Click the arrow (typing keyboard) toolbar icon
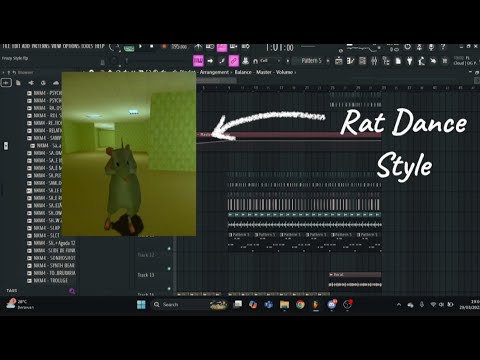 click(210, 61)
